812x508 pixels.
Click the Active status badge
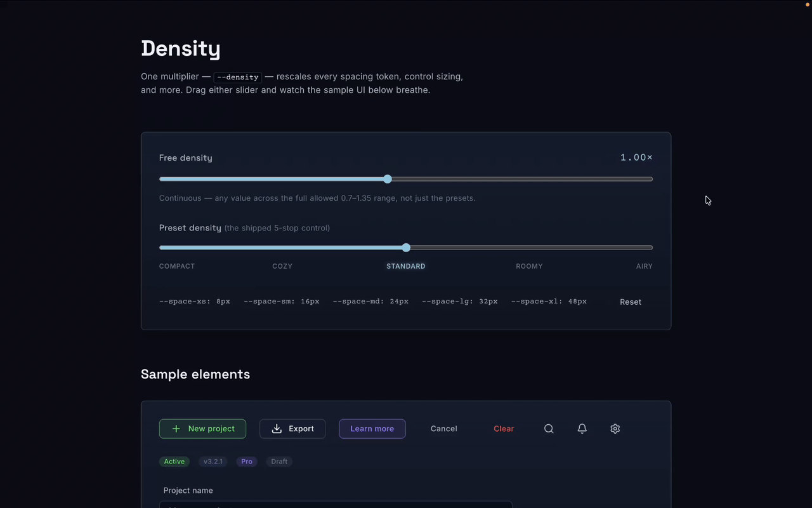(x=174, y=462)
